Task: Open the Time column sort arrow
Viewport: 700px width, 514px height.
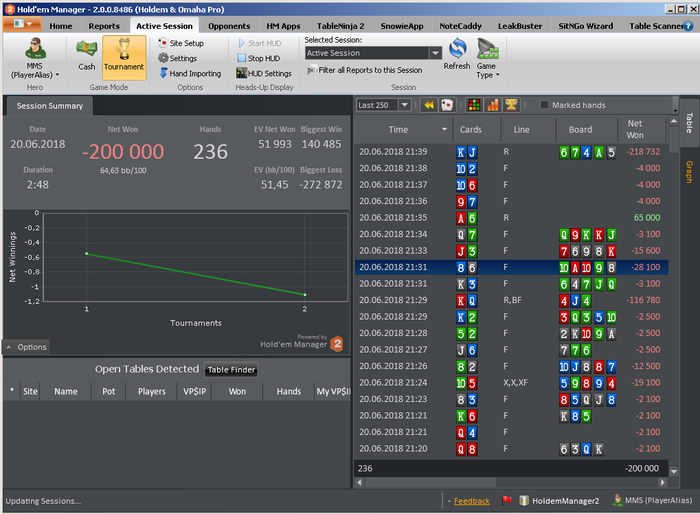Action: pyautogui.click(x=444, y=130)
